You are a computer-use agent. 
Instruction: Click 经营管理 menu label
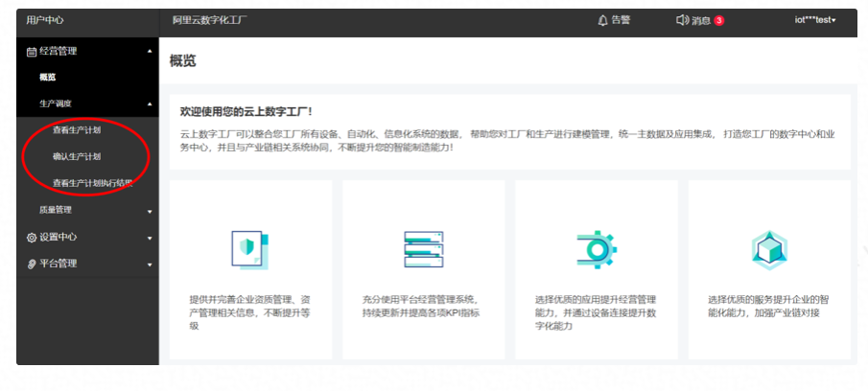click(59, 52)
